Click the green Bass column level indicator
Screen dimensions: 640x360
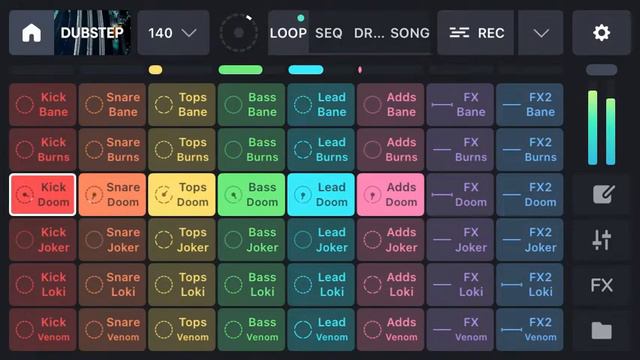point(240,70)
